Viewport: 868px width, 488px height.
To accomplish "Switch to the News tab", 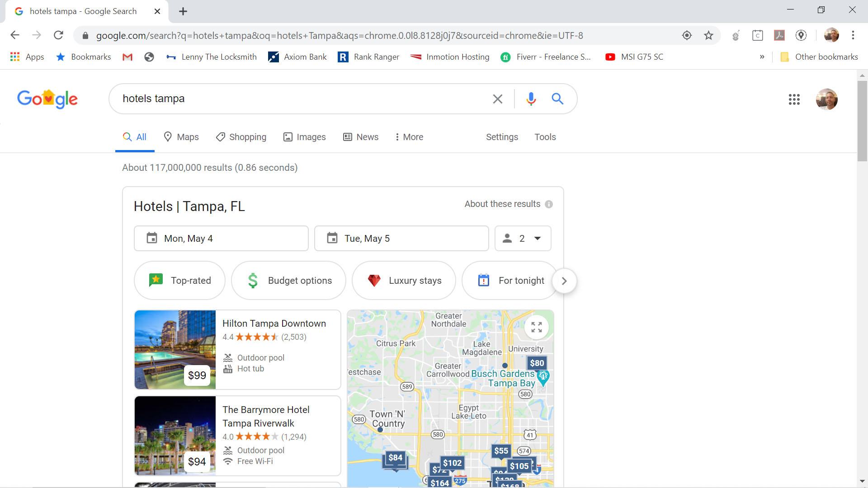I will 361,137.
